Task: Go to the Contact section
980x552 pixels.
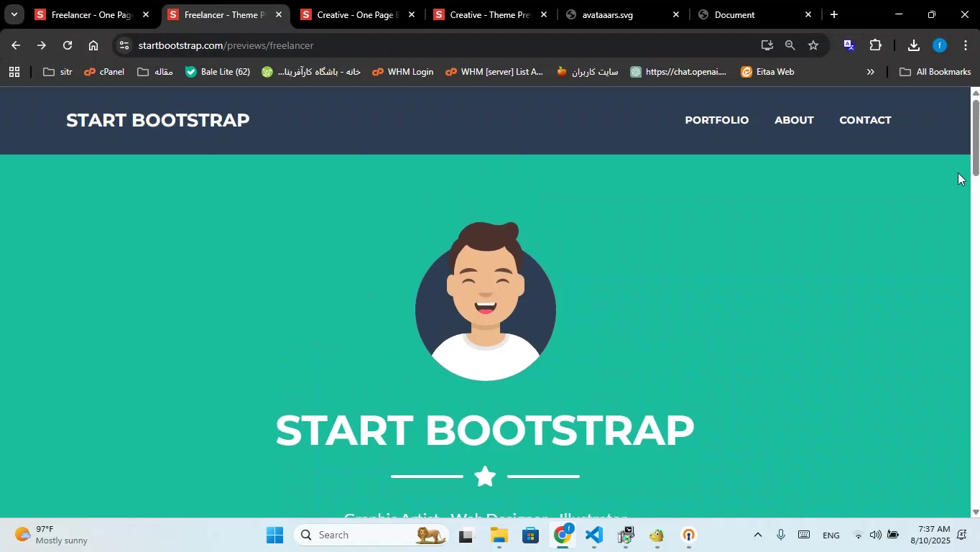Action: coord(865,120)
